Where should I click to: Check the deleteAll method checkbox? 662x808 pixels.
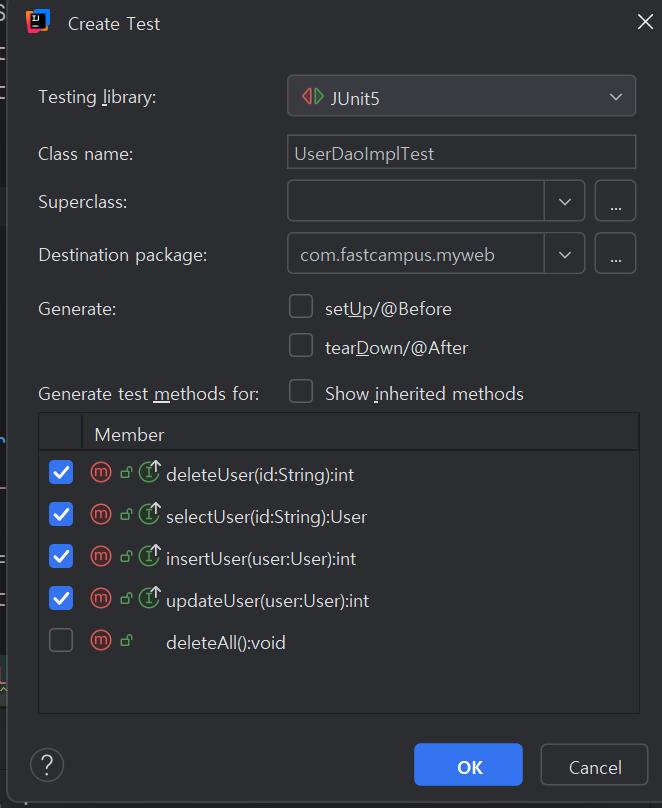61,641
